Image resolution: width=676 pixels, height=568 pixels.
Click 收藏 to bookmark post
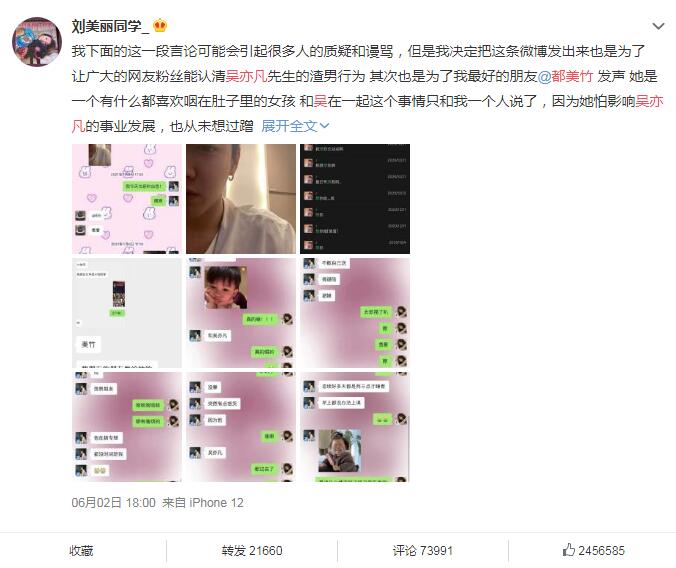click(x=81, y=550)
